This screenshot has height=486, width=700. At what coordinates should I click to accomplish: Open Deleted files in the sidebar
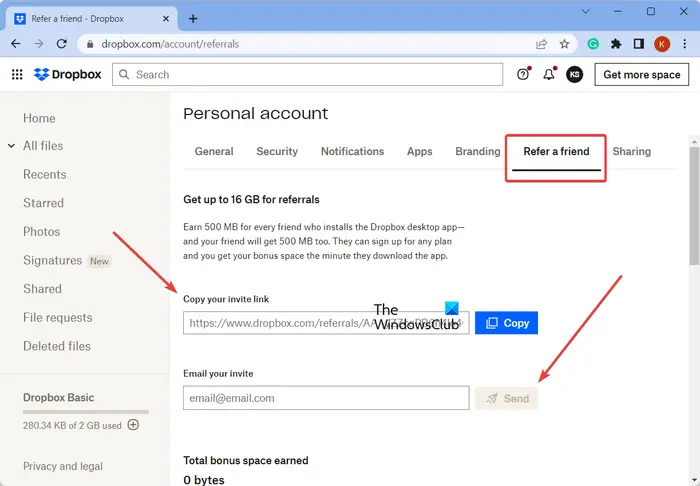pos(57,346)
